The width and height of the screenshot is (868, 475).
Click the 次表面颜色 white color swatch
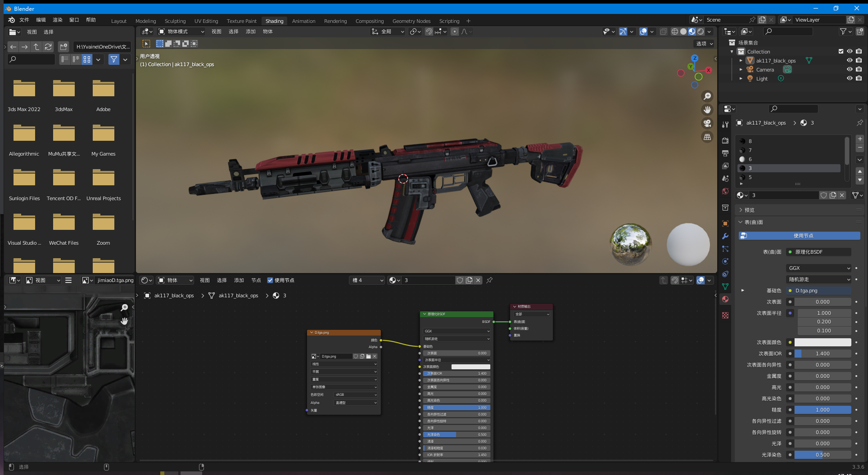[x=822, y=342]
